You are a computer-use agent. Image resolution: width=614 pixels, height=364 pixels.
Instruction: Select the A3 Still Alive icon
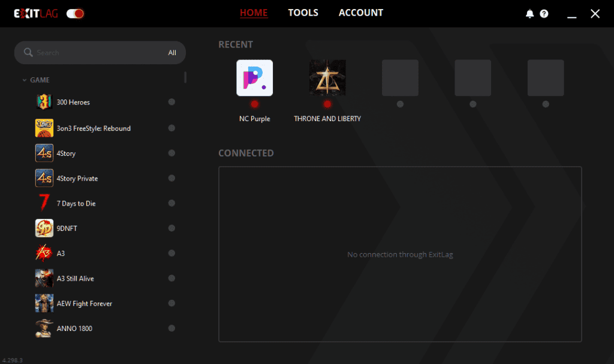[44, 278]
